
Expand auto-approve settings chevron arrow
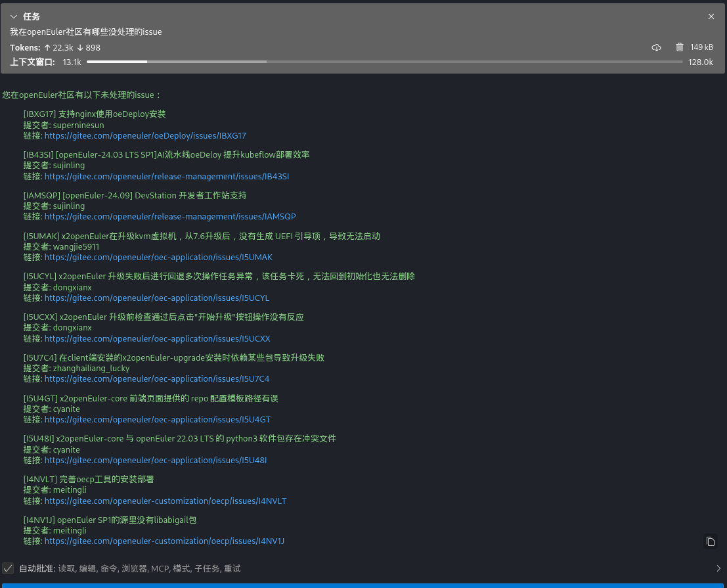[x=718, y=568]
